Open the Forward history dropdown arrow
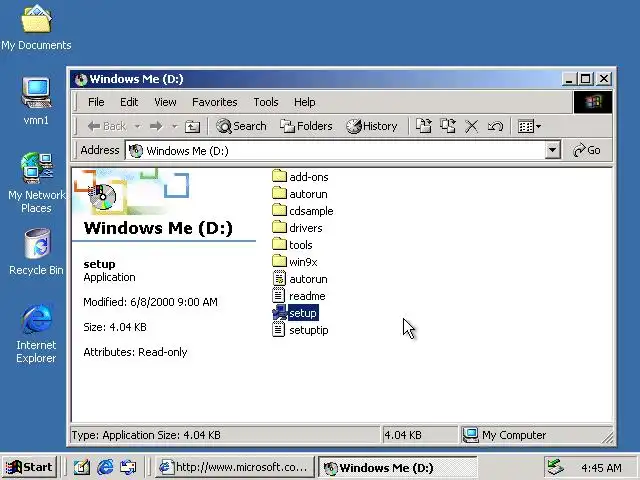This screenshot has height=480, width=640. tap(175, 126)
